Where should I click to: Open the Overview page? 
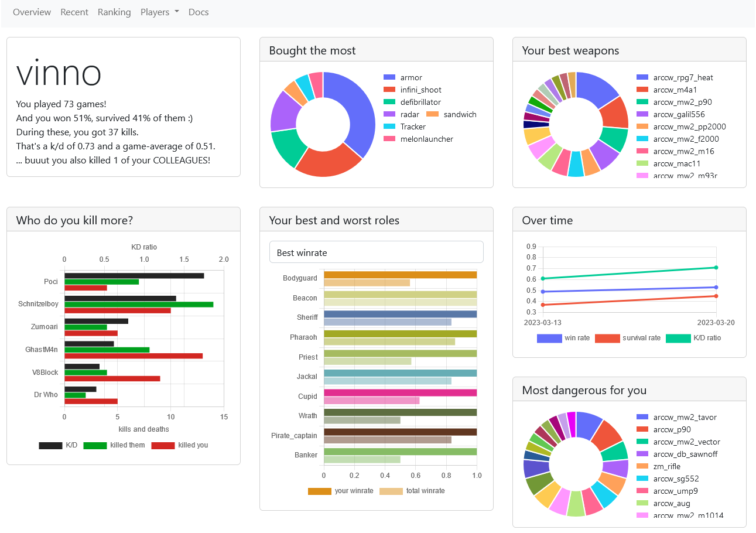32,12
